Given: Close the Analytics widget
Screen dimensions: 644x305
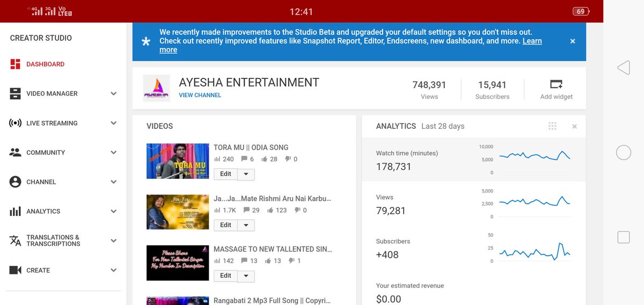Looking at the screenshot, I should coord(574,127).
